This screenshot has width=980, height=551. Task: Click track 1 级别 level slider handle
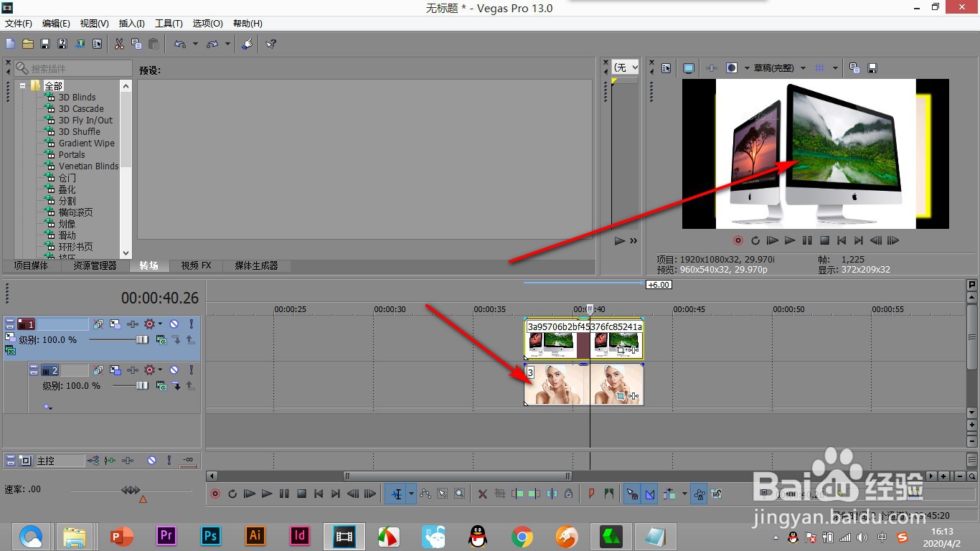coord(142,339)
